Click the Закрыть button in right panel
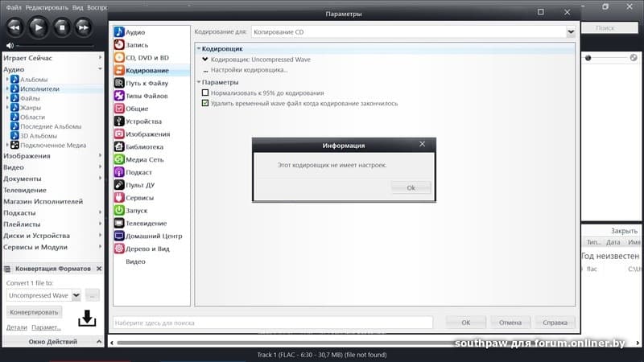644x362 pixels. click(624, 231)
